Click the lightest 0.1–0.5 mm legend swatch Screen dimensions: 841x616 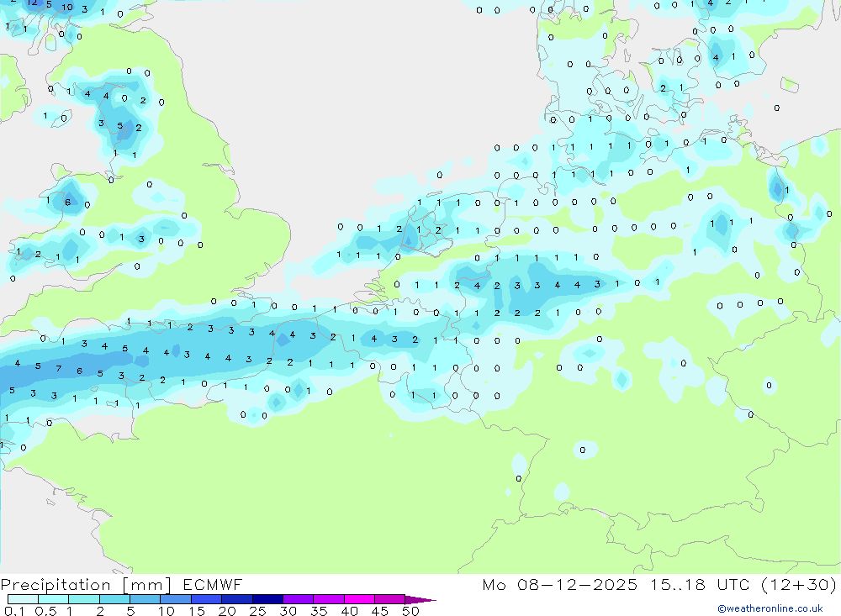23,599
